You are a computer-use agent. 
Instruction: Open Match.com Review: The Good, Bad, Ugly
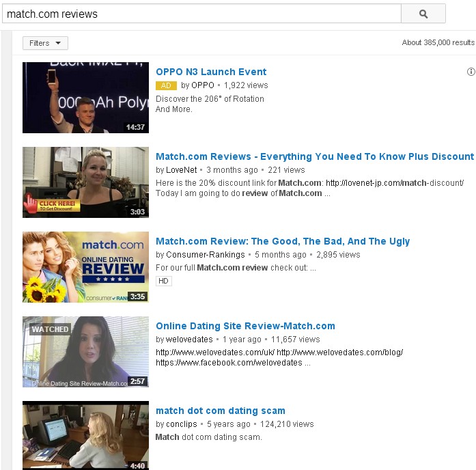coord(283,241)
